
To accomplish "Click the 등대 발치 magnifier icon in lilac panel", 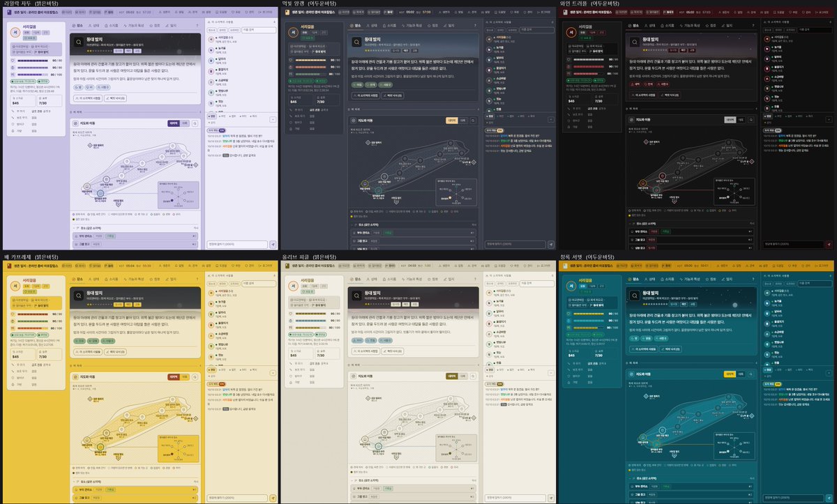I will coord(79,42).
